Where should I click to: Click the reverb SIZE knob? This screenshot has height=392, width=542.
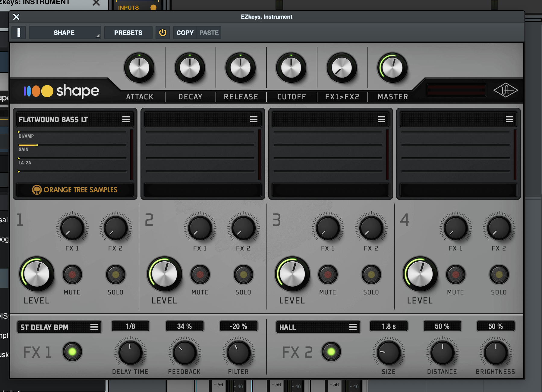click(389, 353)
